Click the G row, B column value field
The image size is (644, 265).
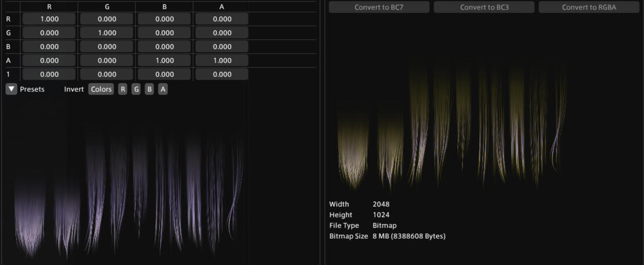click(x=164, y=33)
